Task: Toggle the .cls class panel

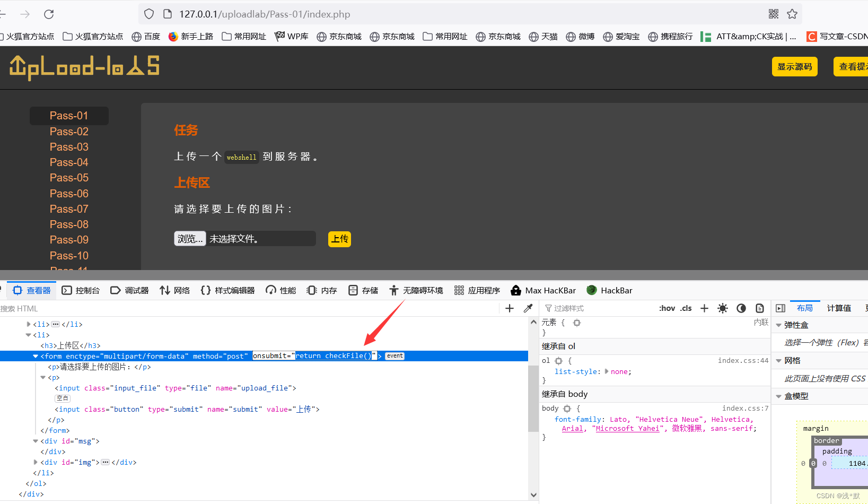Action: 686,308
